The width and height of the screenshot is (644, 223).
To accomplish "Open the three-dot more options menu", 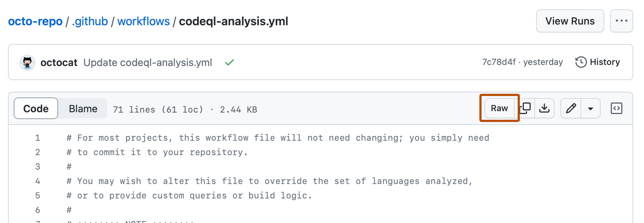I will tap(621, 21).
